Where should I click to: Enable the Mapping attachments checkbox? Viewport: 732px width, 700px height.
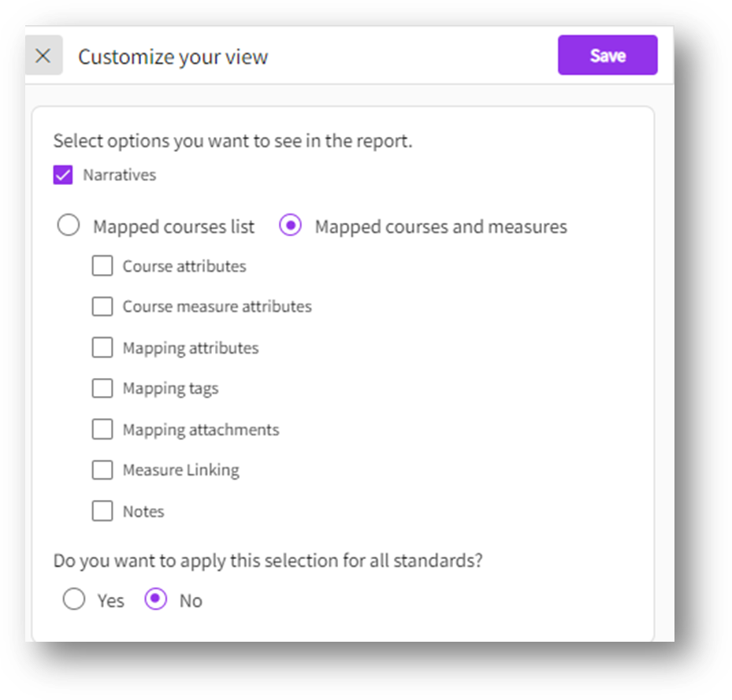(102, 429)
